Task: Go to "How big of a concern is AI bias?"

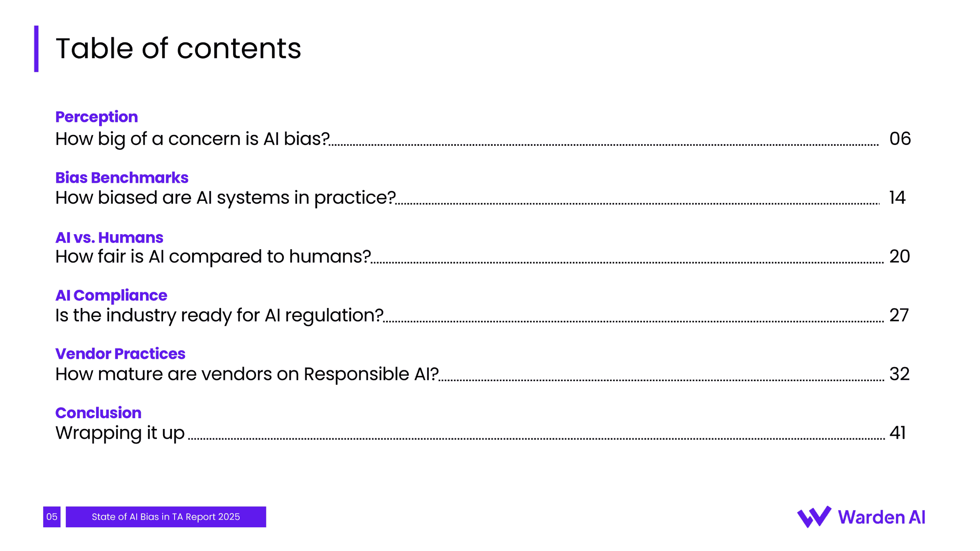Action: pos(192,139)
